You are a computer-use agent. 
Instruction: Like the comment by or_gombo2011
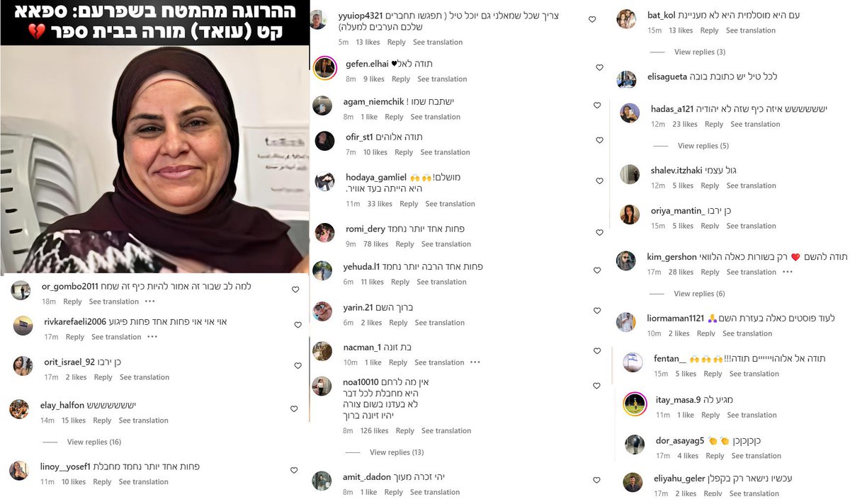(295, 290)
